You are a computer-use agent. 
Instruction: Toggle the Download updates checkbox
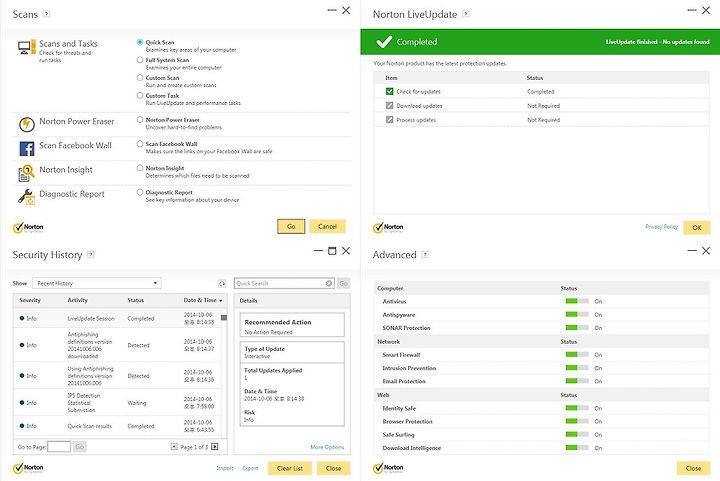pyautogui.click(x=389, y=106)
